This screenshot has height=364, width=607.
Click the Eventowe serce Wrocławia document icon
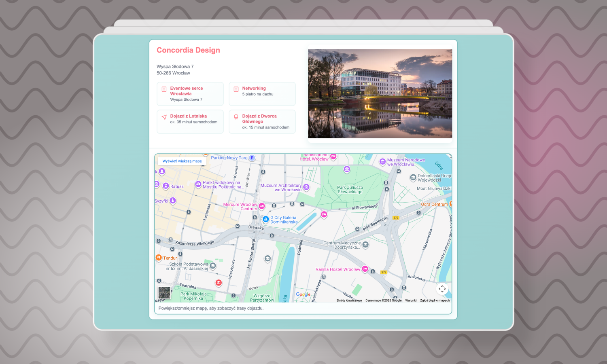[164, 89]
